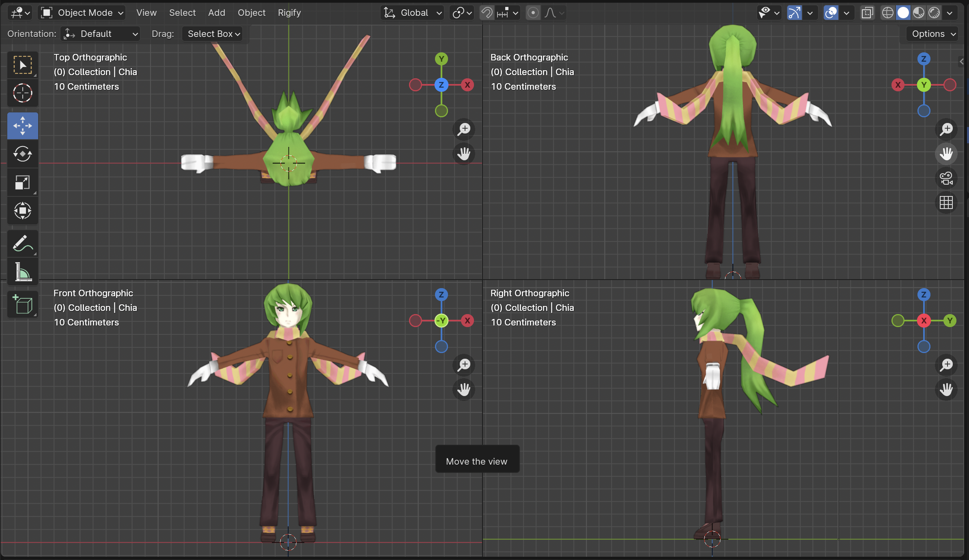Toggle proportional editing

(533, 13)
